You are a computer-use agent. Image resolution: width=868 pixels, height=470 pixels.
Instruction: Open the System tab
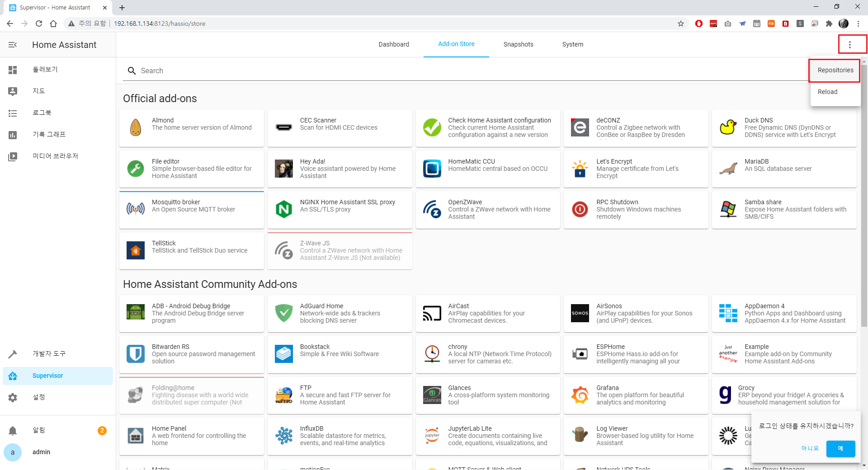tap(572, 44)
